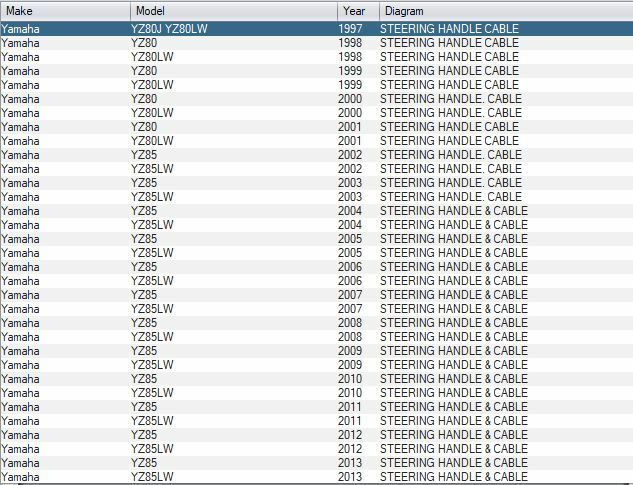
Task: Open STEERING HANDLE & CABLE diagram for 2007 YZ85
Action: click(454, 295)
